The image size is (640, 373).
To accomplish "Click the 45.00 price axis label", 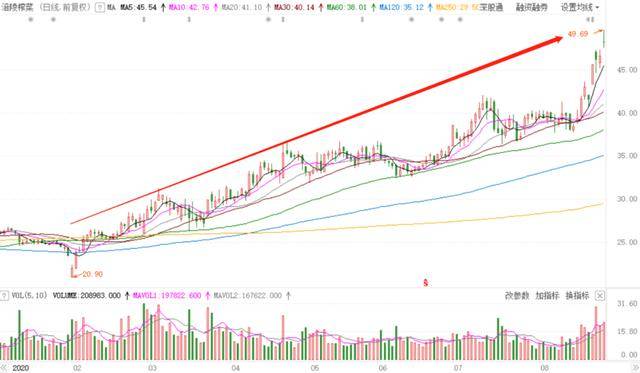I will (x=627, y=70).
